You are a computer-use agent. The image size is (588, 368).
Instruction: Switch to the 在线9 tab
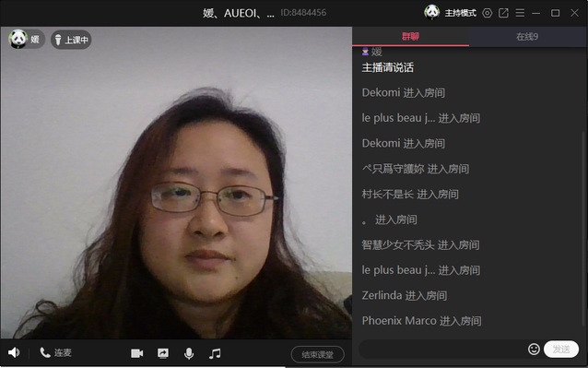pos(527,37)
